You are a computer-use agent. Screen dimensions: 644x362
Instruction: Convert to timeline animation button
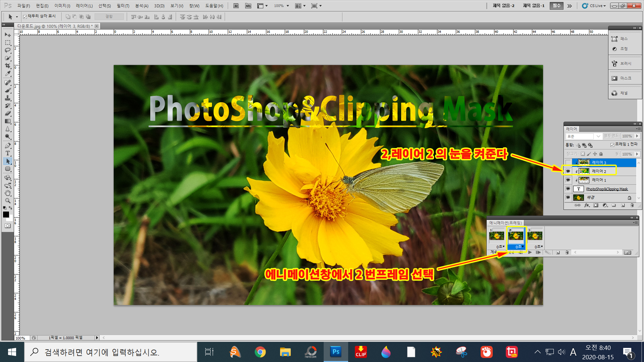click(627, 252)
